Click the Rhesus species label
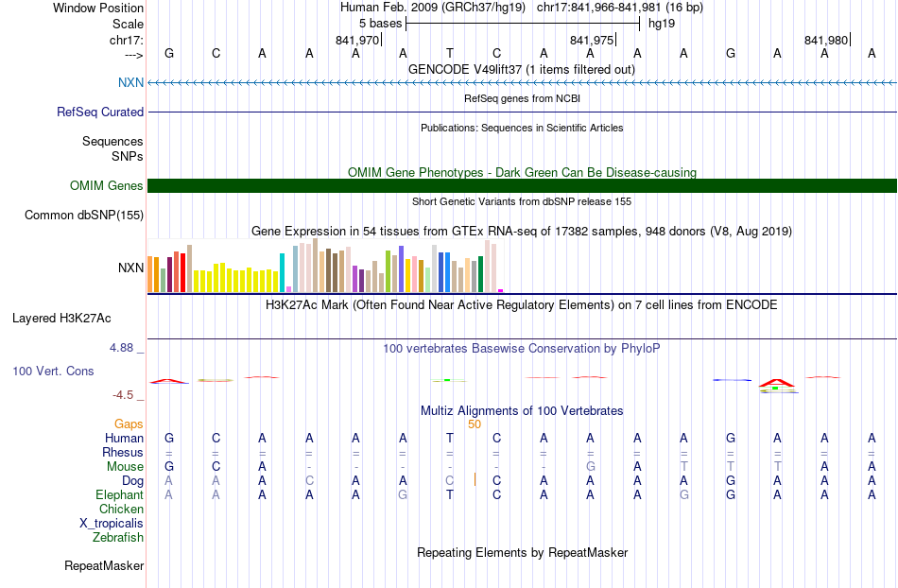Viewport: 898px width, 588px height. (x=123, y=452)
